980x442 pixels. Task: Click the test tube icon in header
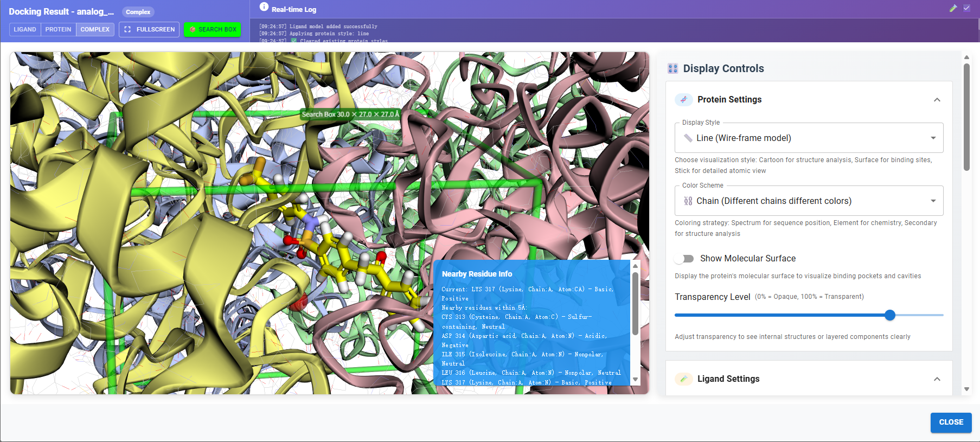tap(953, 8)
